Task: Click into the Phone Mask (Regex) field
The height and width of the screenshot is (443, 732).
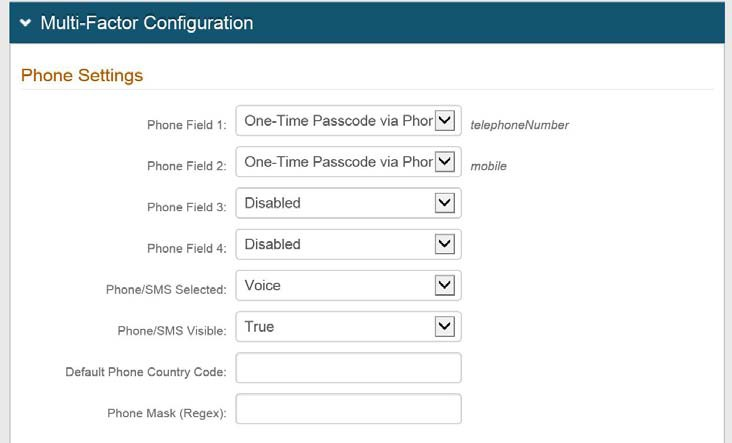Action: (x=348, y=409)
